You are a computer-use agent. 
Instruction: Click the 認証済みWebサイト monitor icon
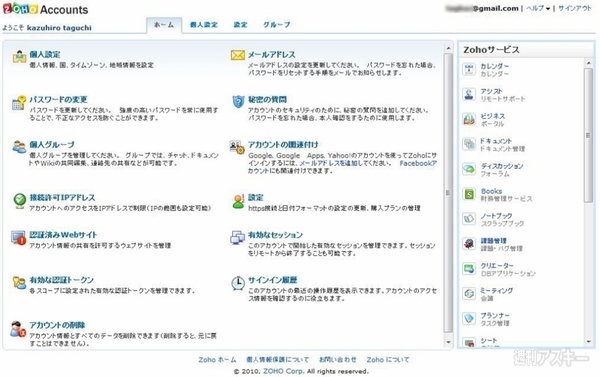tap(18, 238)
